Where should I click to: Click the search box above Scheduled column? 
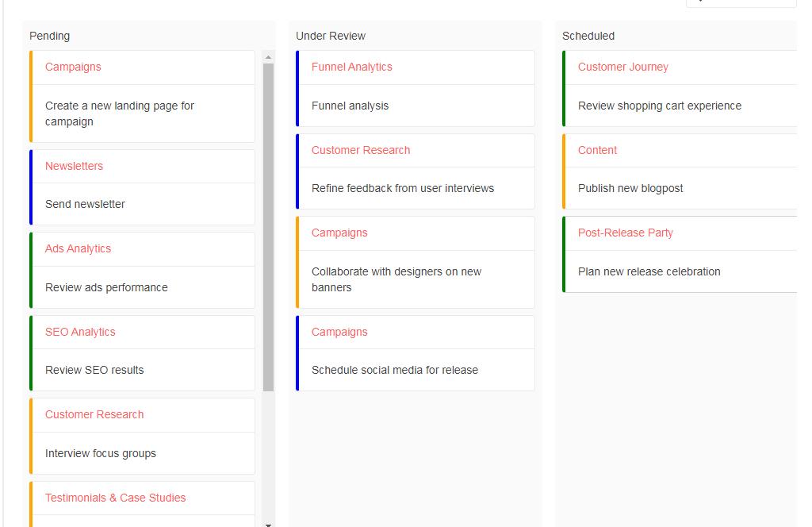point(741,3)
